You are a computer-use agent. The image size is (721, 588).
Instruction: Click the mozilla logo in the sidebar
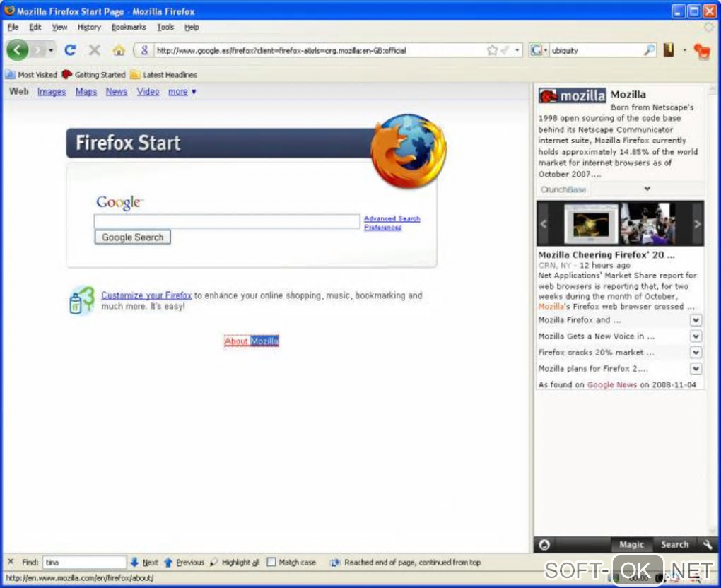tap(572, 95)
